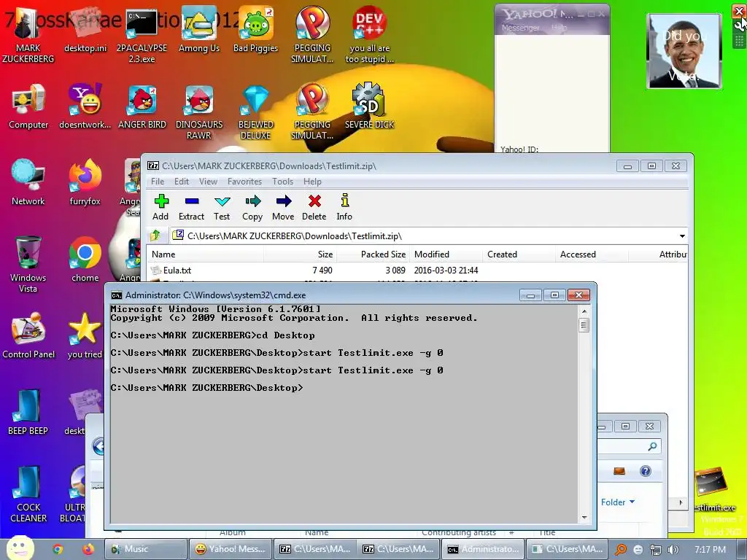Viewport: 747px width, 560px height.
Task: Click the red Delete icon in 7-Zip
Action: point(314,207)
